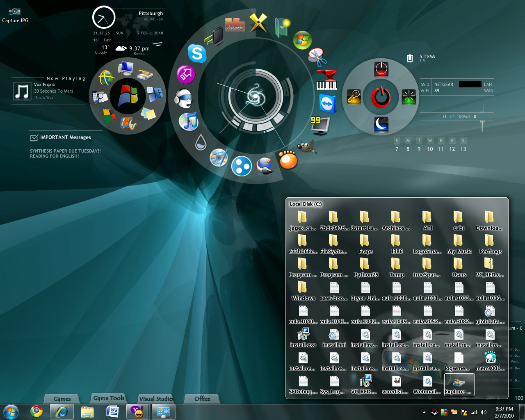
Task: Open the Users folder
Action: coord(459,267)
